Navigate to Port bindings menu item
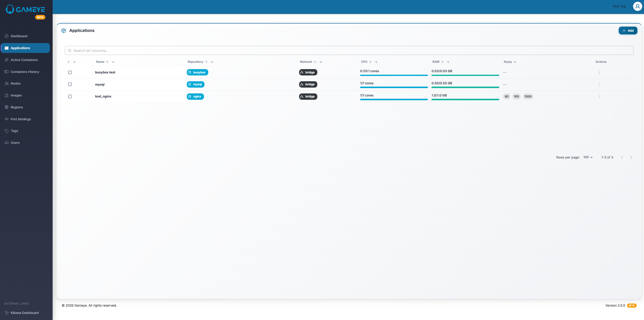644x320 pixels. point(21,119)
